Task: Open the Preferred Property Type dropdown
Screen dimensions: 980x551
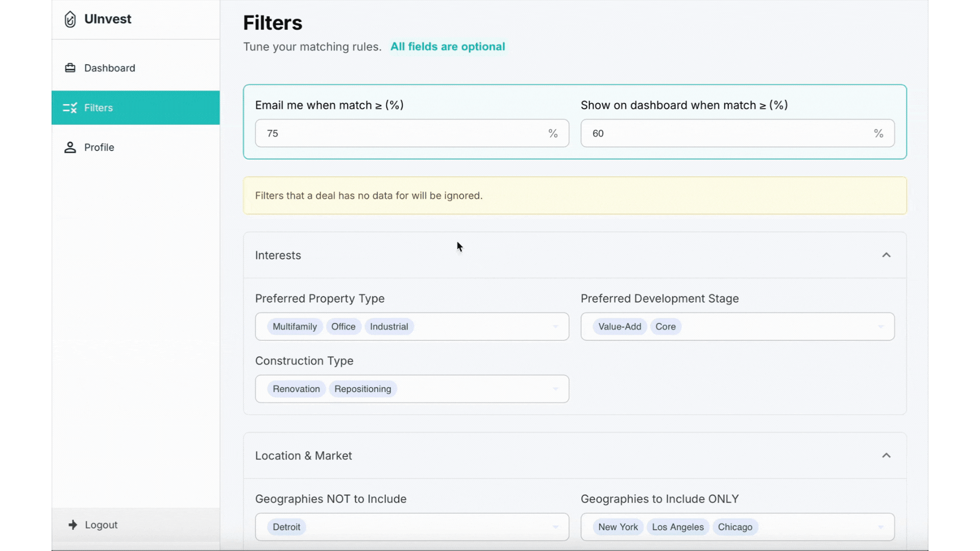Action: (x=555, y=327)
